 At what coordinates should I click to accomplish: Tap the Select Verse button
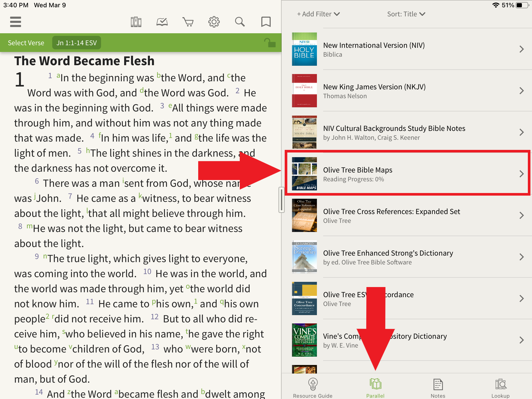click(26, 43)
